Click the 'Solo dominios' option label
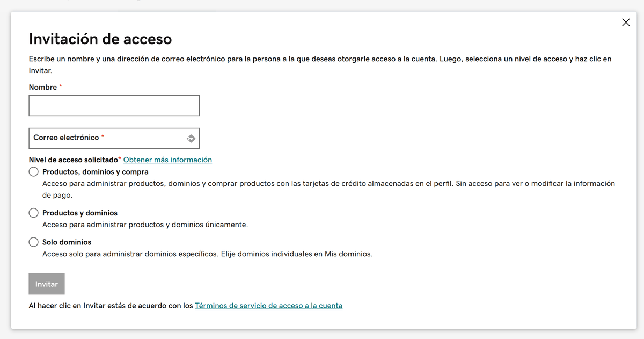The image size is (644, 339). pyautogui.click(x=67, y=242)
